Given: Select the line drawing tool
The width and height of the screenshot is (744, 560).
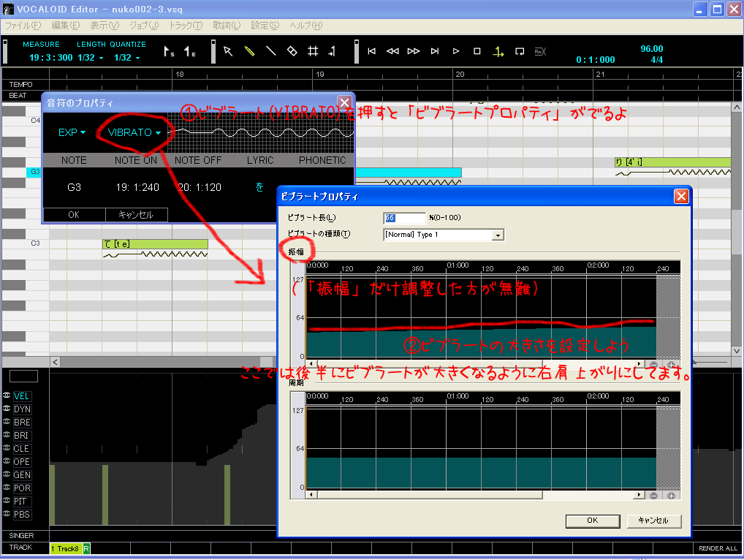Looking at the screenshot, I should [271, 51].
